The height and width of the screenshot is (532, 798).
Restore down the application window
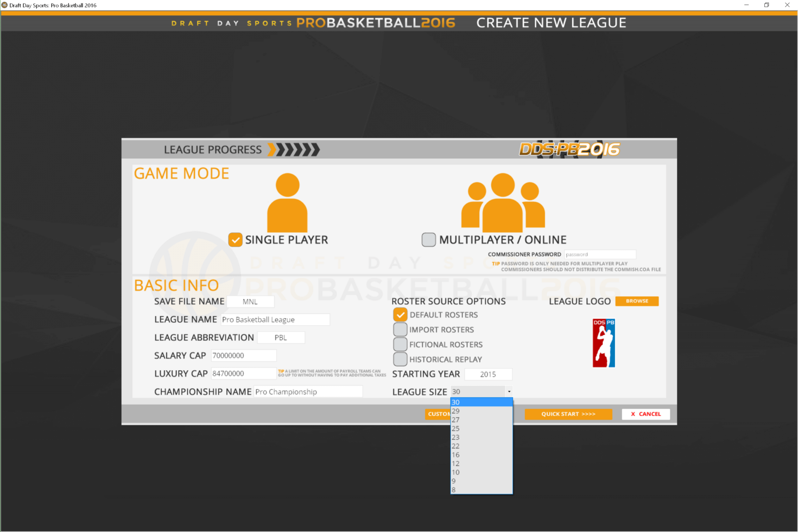click(767, 5)
